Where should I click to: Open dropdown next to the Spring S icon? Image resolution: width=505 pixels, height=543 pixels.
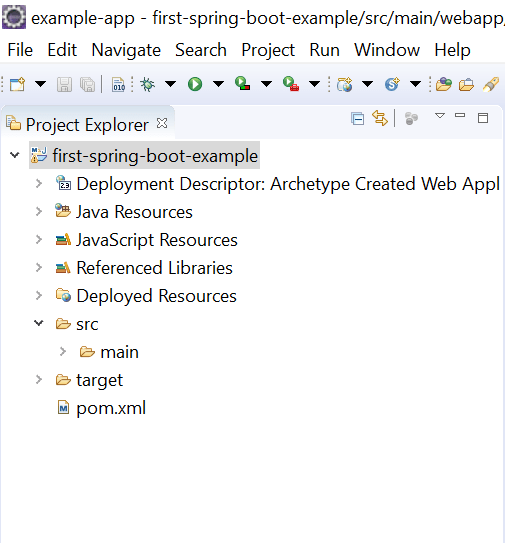[415, 84]
